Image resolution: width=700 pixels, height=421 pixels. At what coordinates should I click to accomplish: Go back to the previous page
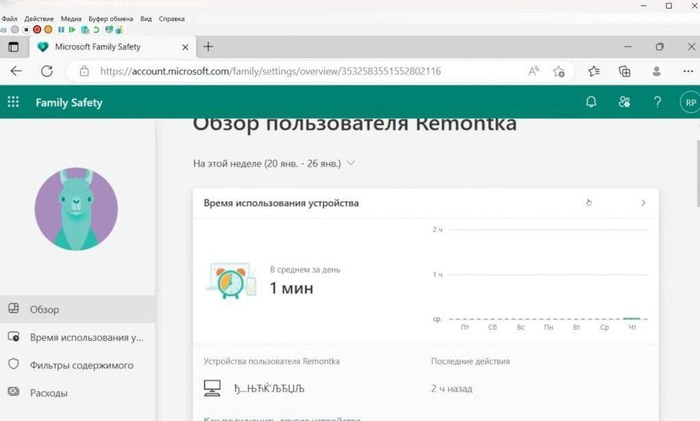point(16,71)
